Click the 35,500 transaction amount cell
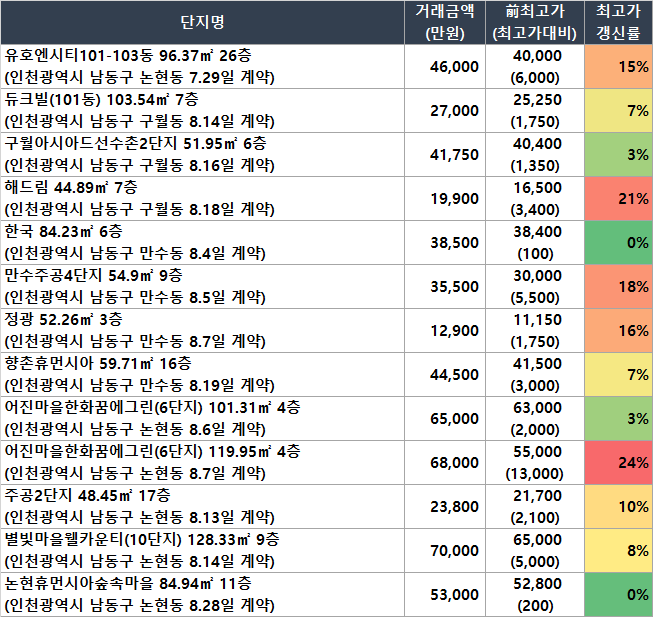This screenshot has height=617, width=653. [x=445, y=287]
